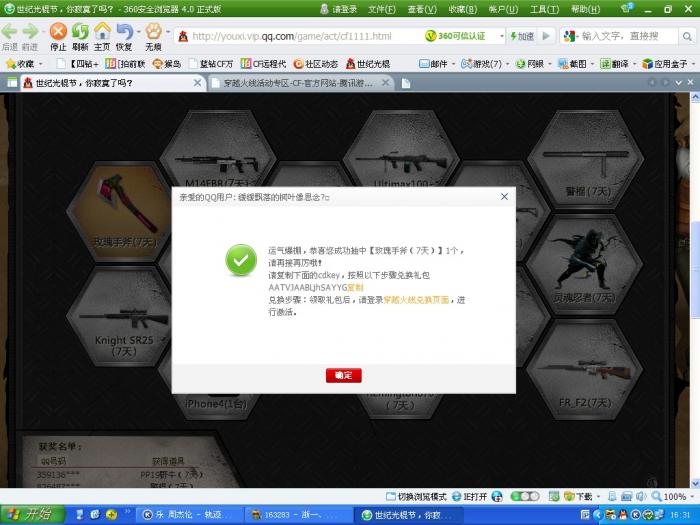This screenshot has height=525, width=700.
Task: Click the red 确定 confirm button
Action: [343, 375]
